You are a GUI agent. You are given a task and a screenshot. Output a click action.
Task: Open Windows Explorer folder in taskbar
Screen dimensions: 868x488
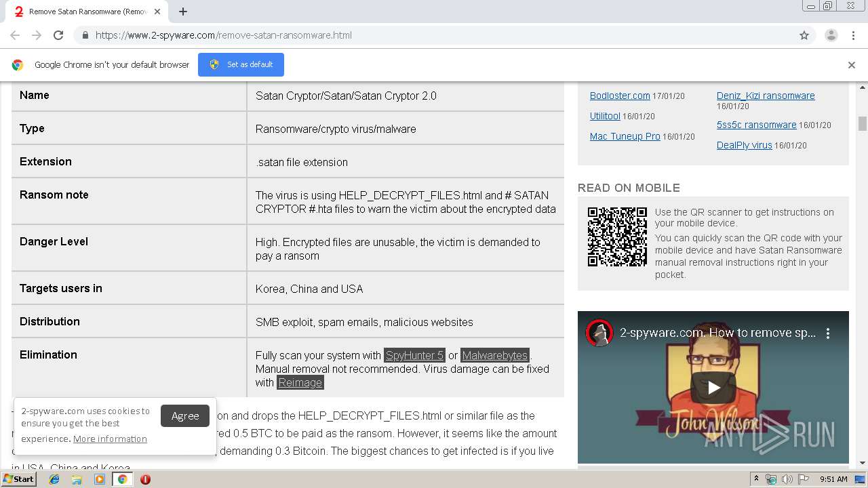click(77, 479)
